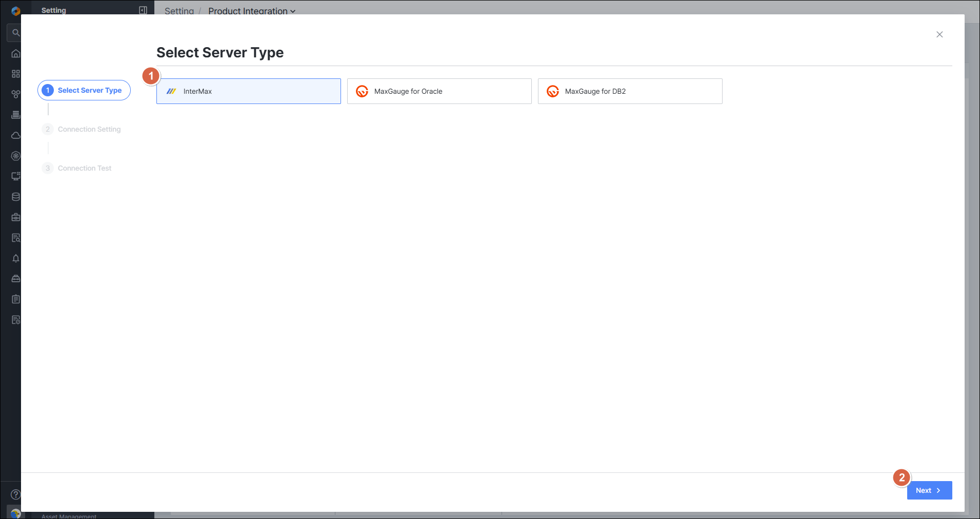The height and width of the screenshot is (519, 980).
Task: Open the log search document icon
Action: point(16,238)
